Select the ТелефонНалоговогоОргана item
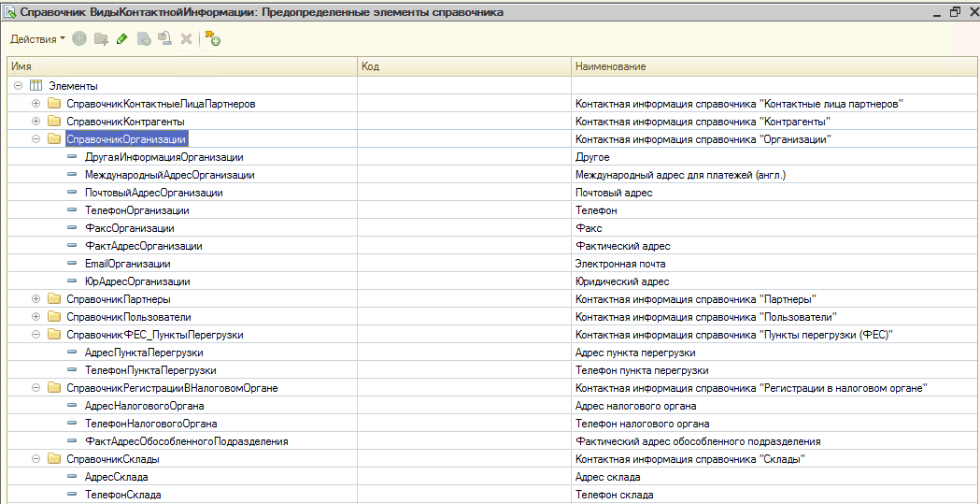980x504 pixels. click(144, 424)
